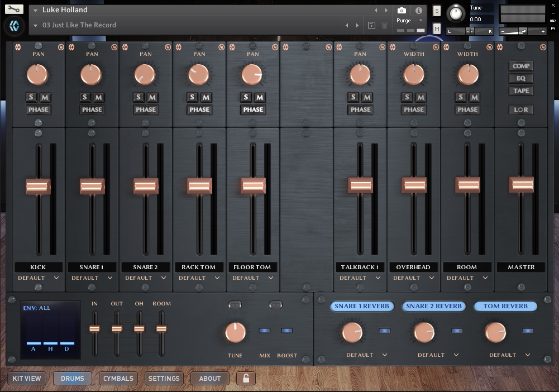Screen dimensions: 559x392
Task: Click the Overhead WIDTH knob
Action: pyautogui.click(x=414, y=75)
